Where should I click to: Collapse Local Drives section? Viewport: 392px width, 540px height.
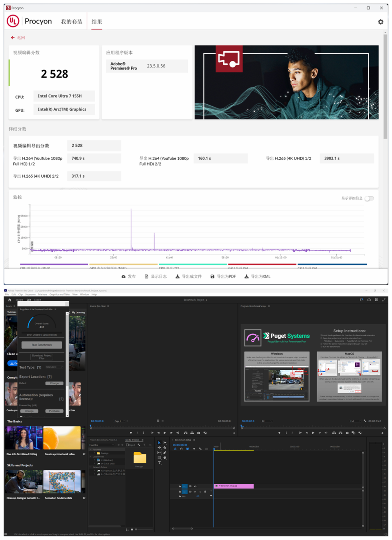point(90,456)
